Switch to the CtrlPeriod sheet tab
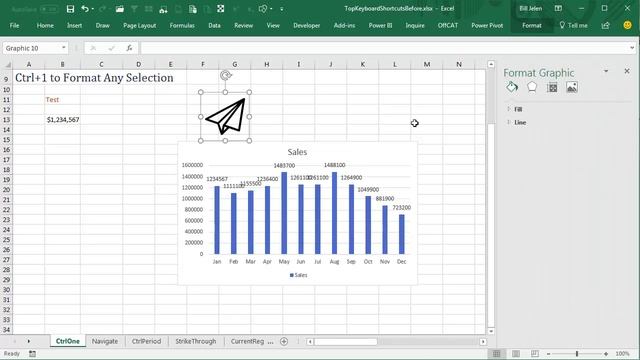Screen dimensions: 640x360 pos(146,341)
